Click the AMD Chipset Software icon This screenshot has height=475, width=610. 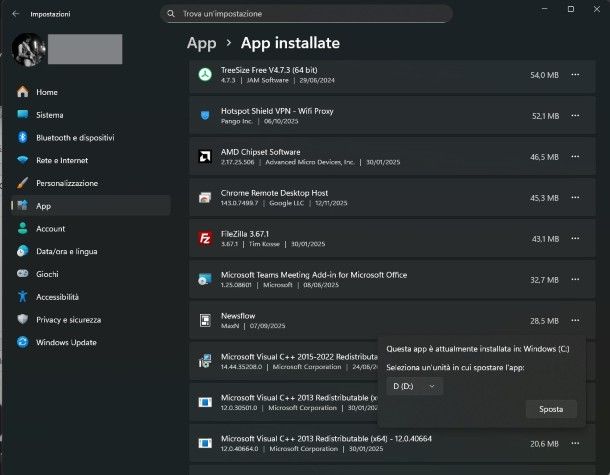pyautogui.click(x=205, y=156)
